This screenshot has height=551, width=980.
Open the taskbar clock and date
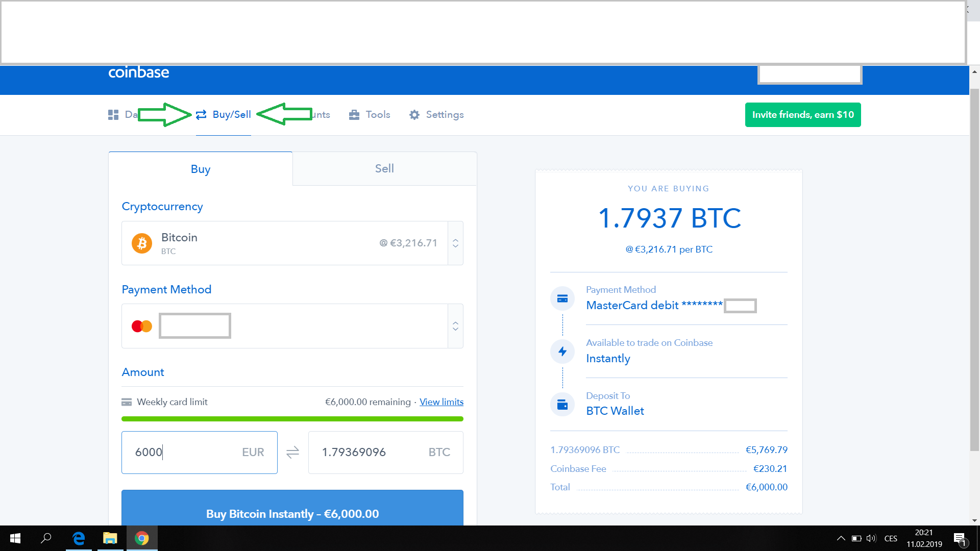924,538
